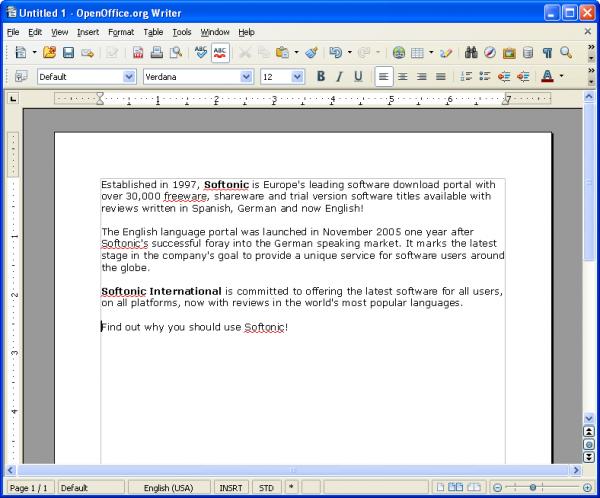This screenshot has width=600, height=498.
Task: Expand the paragraph style dropdown showing Default
Action: pos(129,77)
